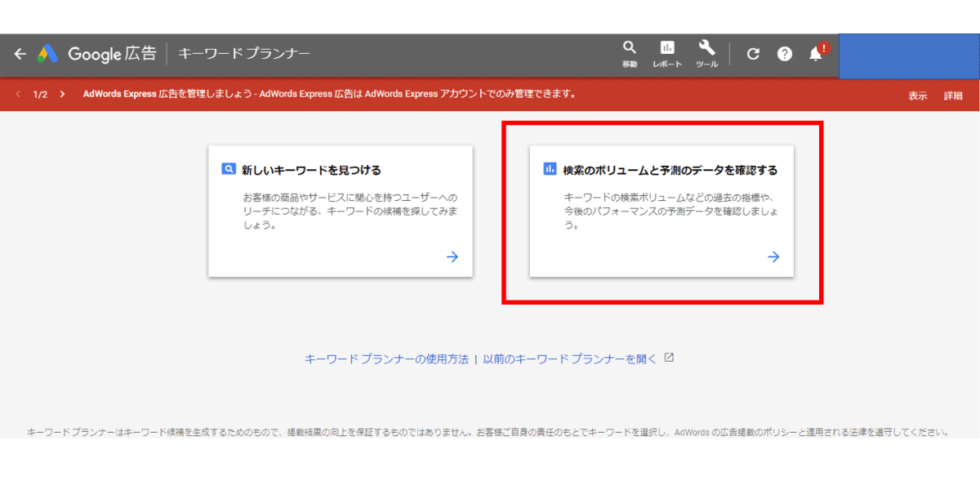This screenshot has width=980, height=490.
Task: Click the refresh icon
Action: click(753, 54)
